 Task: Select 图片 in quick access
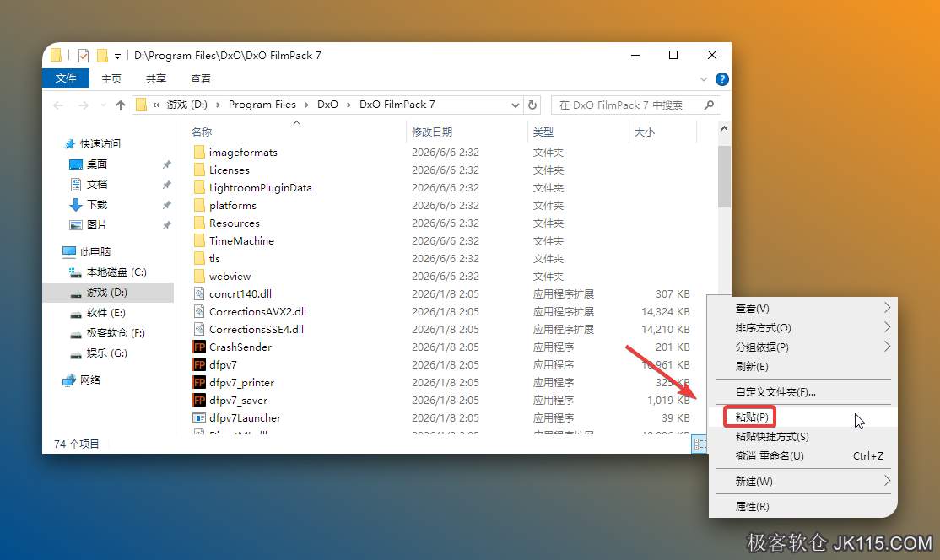97,225
